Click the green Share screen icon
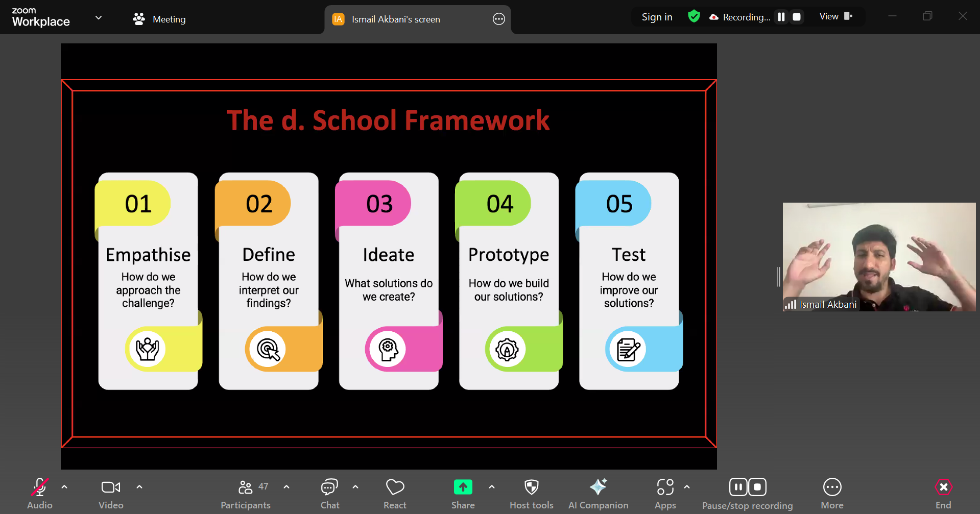This screenshot has width=980, height=514. pos(463,487)
